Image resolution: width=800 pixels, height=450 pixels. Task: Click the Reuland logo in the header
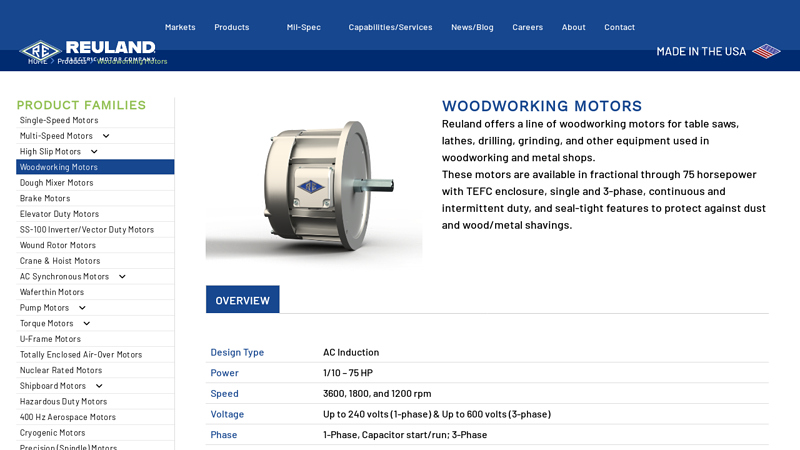[x=87, y=51]
